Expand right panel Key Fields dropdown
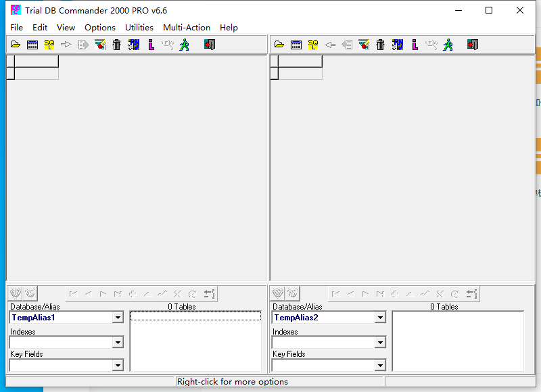The width and height of the screenshot is (541, 392). 380,366
